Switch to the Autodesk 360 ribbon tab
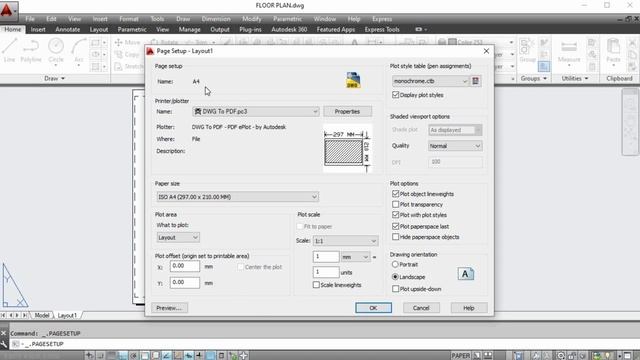The height and width of the screenshot is (360, 640). point(289,29)
